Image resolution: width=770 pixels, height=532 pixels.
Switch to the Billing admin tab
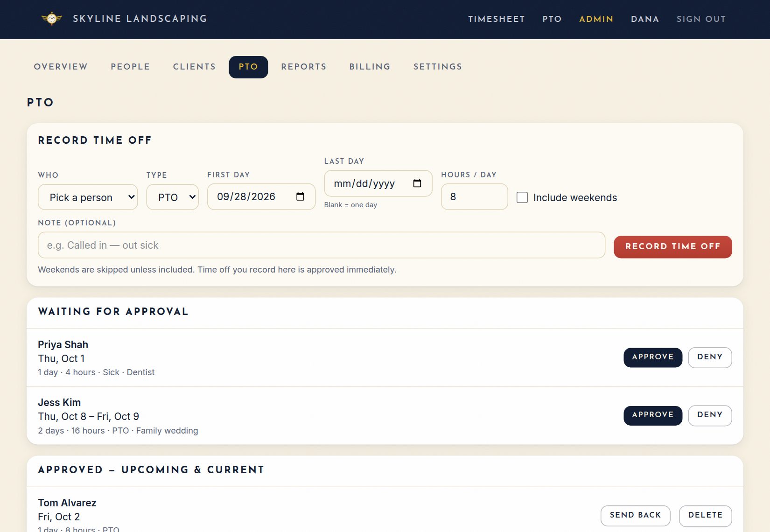pos(370,67)
